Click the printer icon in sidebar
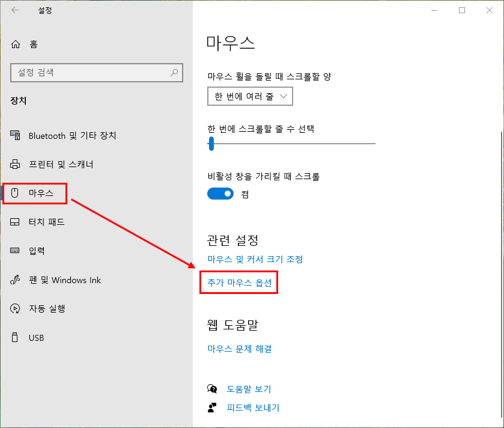 15,164
